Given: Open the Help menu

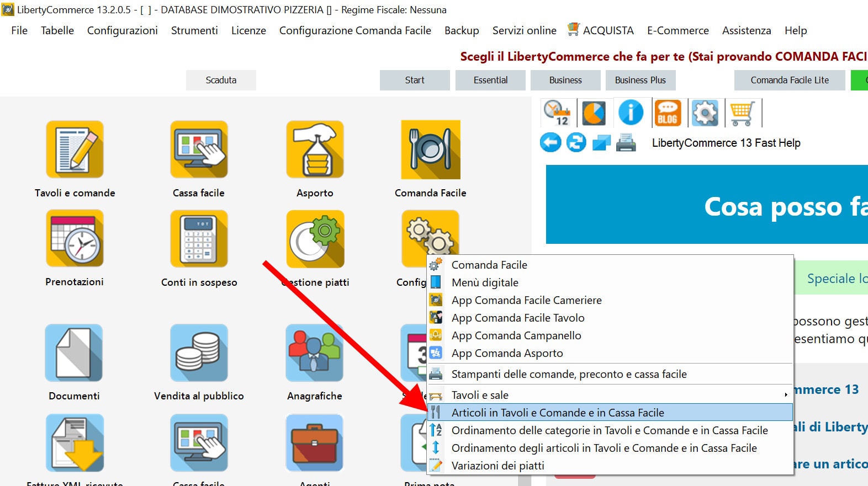Looking at the screenshot, I should [x=796, y=30].
